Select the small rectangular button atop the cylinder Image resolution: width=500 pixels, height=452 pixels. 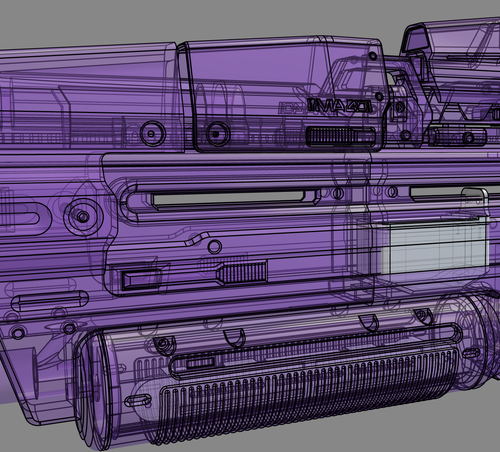(200, 362)
